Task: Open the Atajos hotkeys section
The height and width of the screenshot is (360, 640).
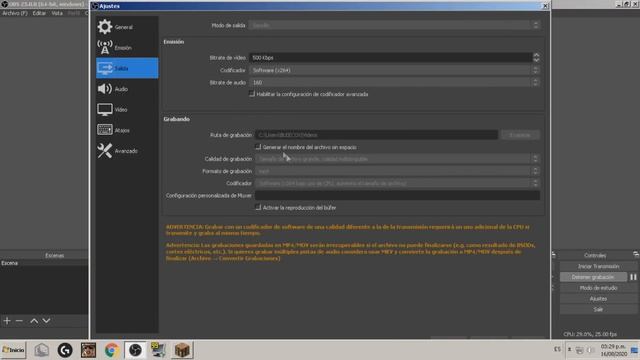Action: pos(127,130)
